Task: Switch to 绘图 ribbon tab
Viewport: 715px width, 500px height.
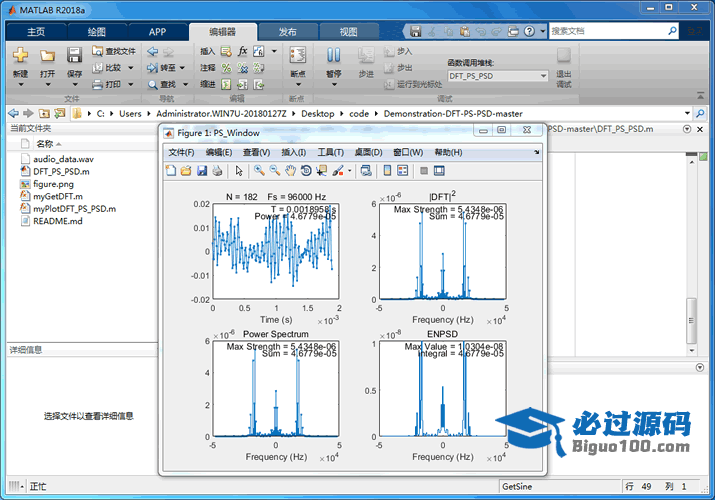Action: (x=97, y=31)
